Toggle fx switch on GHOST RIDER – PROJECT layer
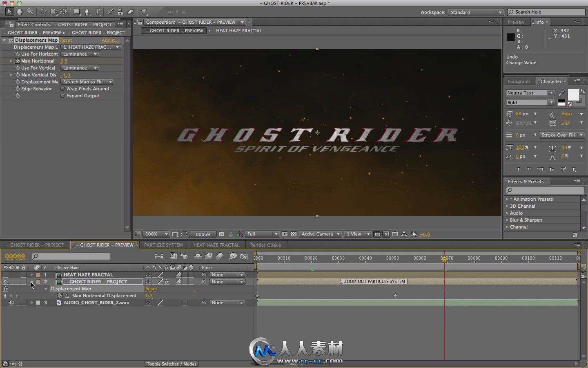 pyautogui.click(x=167, y=282)
